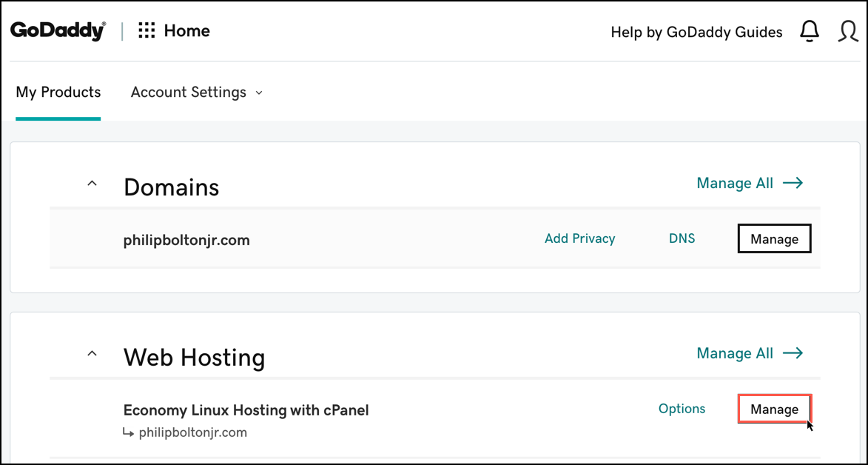Open Options for Economy Linux Hosting
The width and height of the screenshot is (868, 465).
tap(682, 409)
